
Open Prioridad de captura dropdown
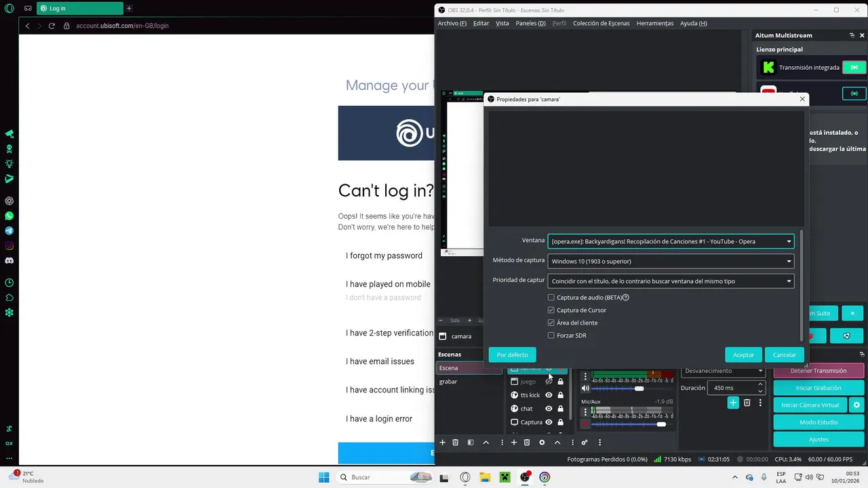(x=671, y=281)
